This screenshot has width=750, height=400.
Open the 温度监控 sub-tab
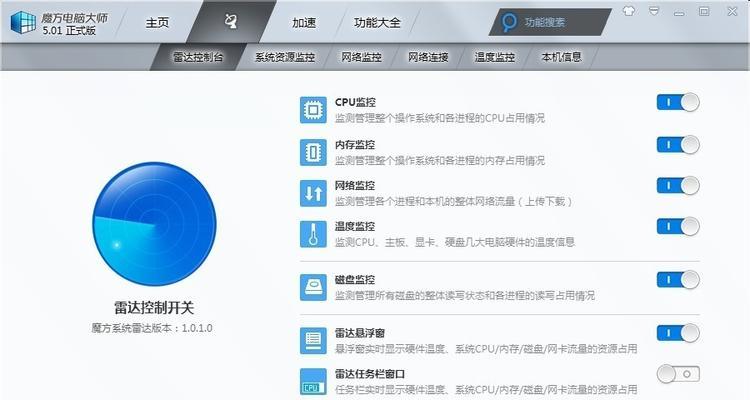pos(495,57)
